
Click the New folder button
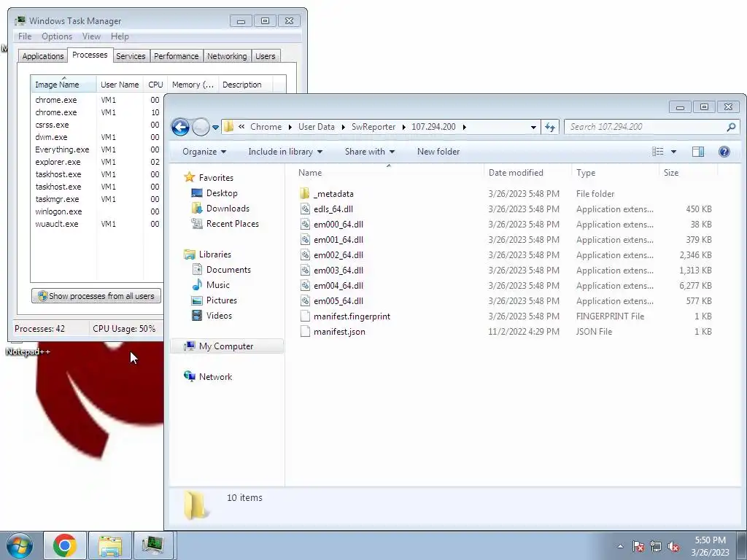click(438, 152)
